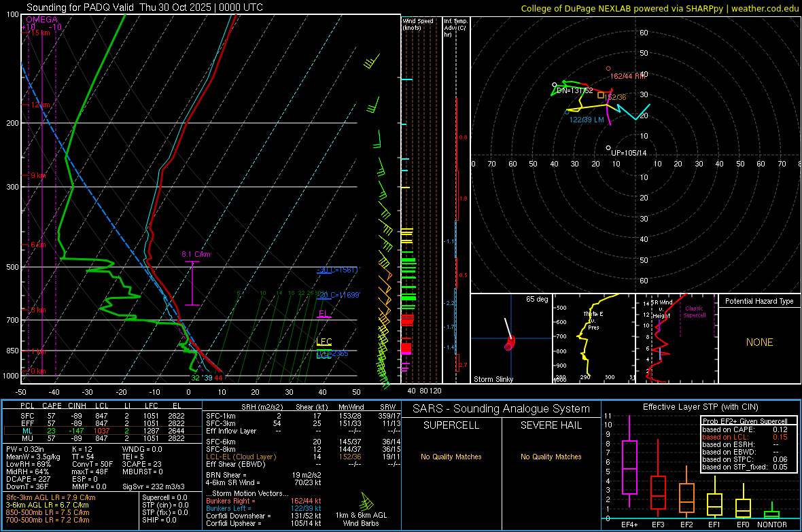The height and width of the screenshot is (532, 802).
Task: Click the NONE hazard type value
Action: click(x=760, y=342)
